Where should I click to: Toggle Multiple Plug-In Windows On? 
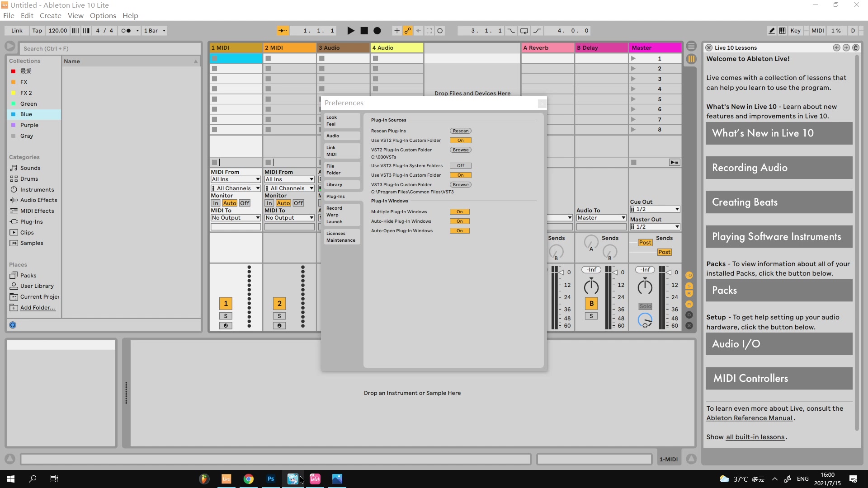point(459,211)
